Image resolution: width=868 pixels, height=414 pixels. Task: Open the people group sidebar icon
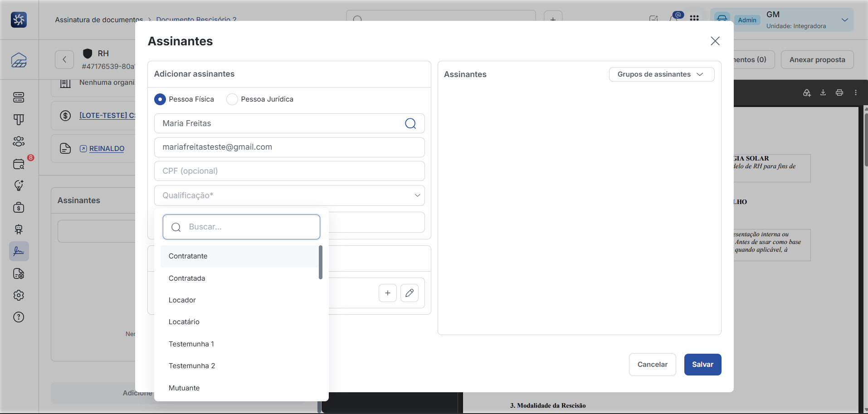point(19,141)
